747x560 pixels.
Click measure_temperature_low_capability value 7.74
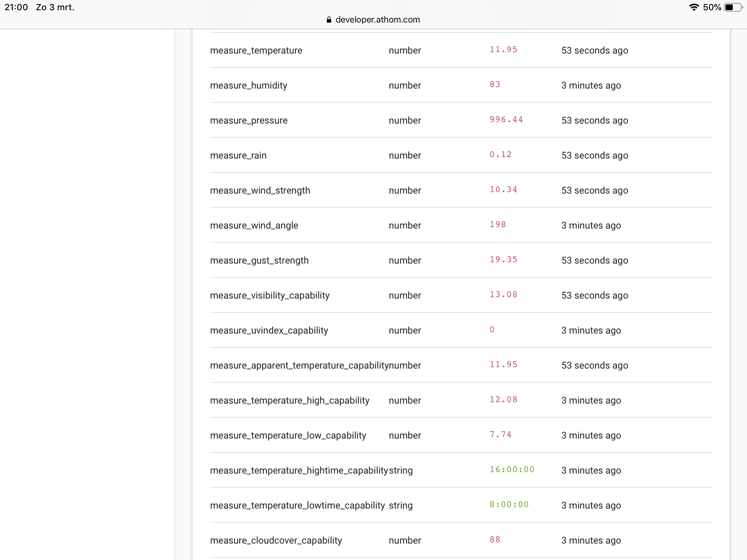click(x=500, y=435)
